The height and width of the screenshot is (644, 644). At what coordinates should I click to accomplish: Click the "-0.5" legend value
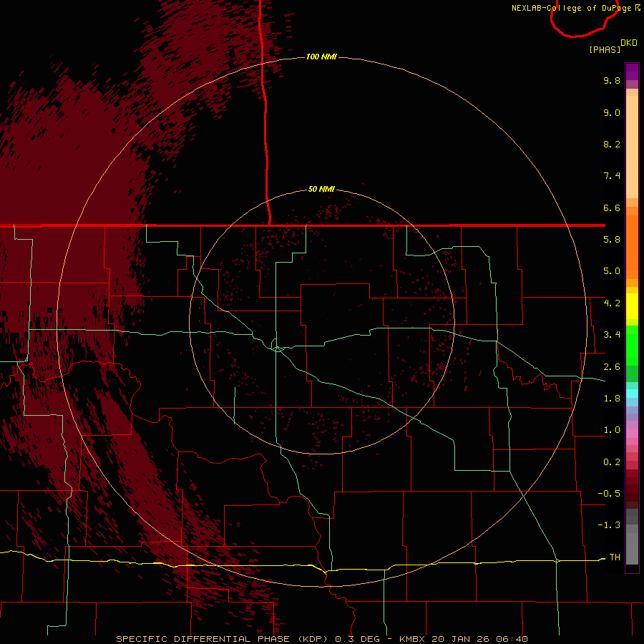pyautogui.click(x=609, y=494)
